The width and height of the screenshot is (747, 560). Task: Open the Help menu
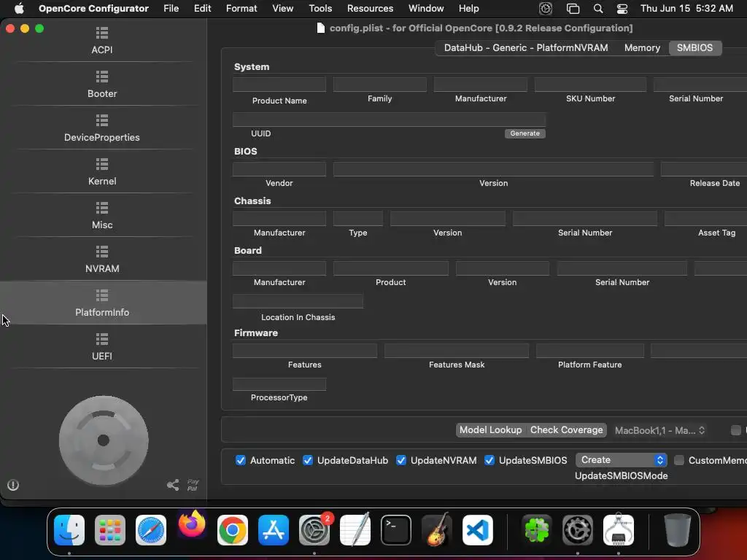(x=469, y=9)
